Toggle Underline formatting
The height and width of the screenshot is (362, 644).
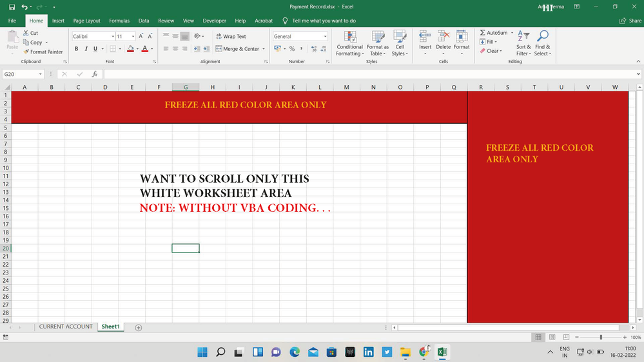(x=95, y=48)
